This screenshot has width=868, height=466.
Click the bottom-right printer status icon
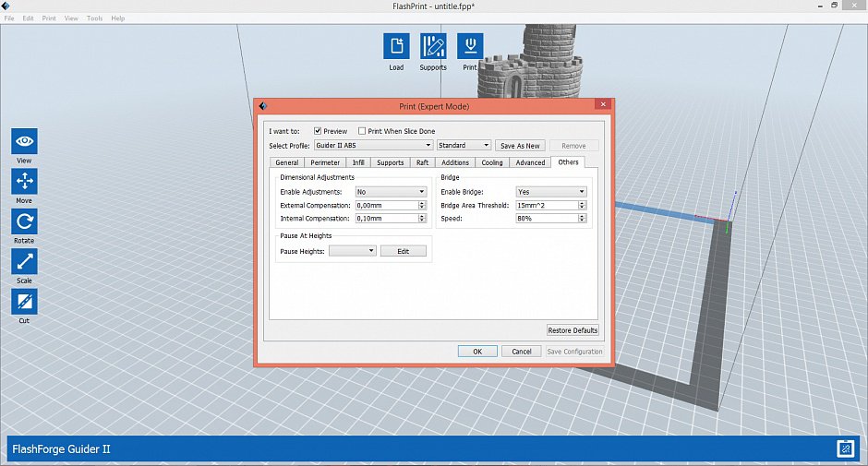point(845,448)
